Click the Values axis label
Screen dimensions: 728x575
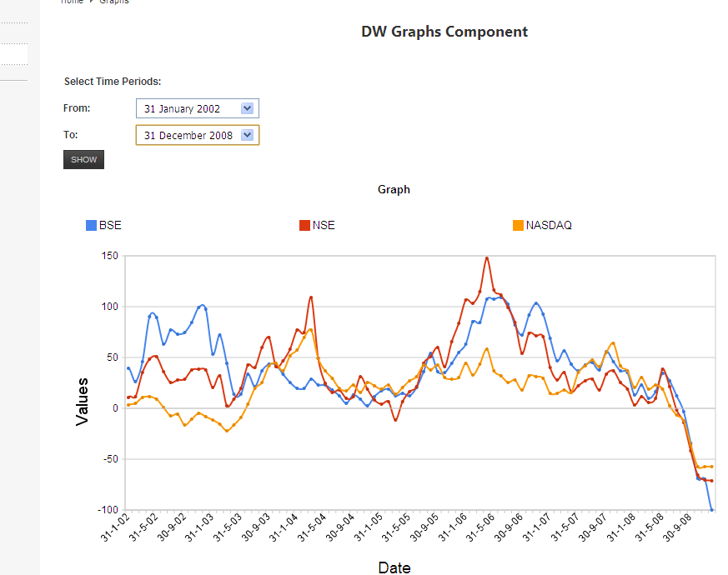point(83,402)
